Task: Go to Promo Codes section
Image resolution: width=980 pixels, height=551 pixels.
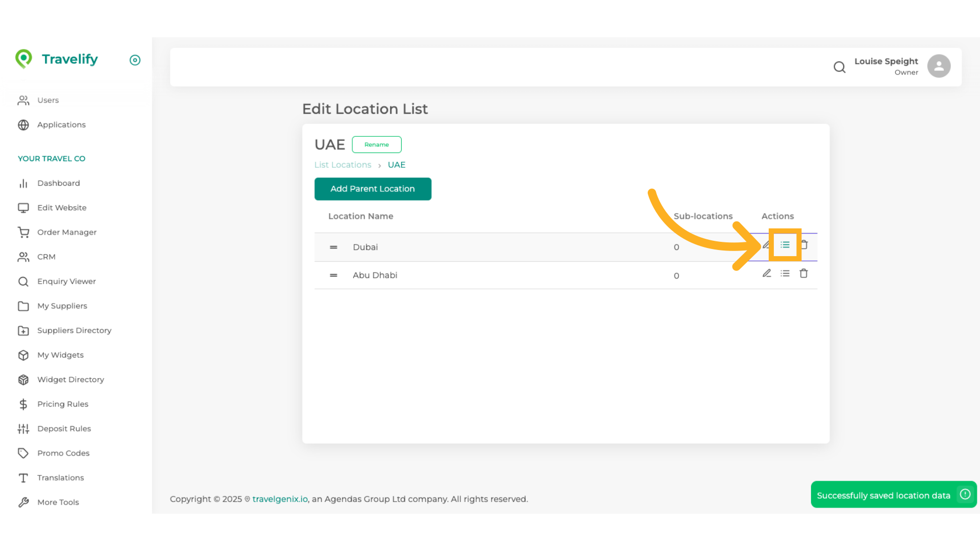Action: coord(63,453)
